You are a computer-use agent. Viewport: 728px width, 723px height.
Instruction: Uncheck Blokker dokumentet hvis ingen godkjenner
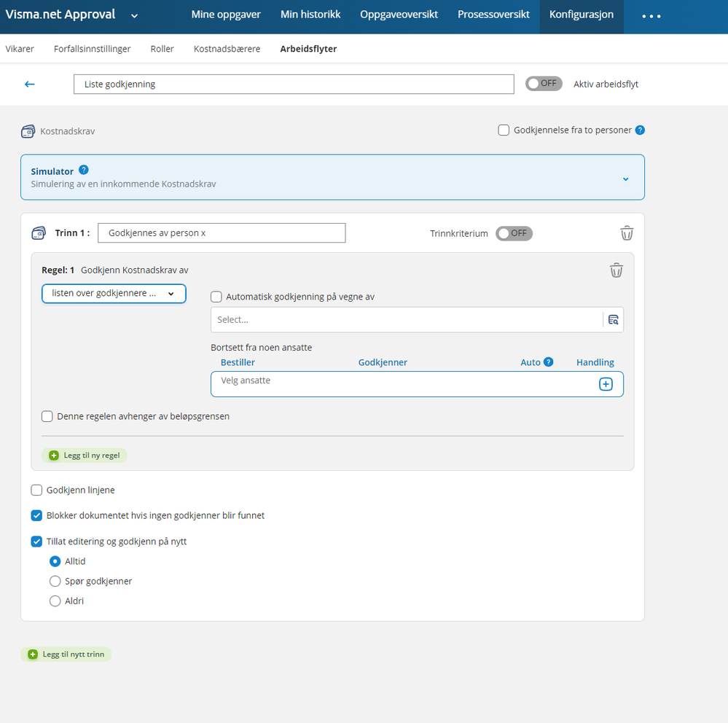36,515
